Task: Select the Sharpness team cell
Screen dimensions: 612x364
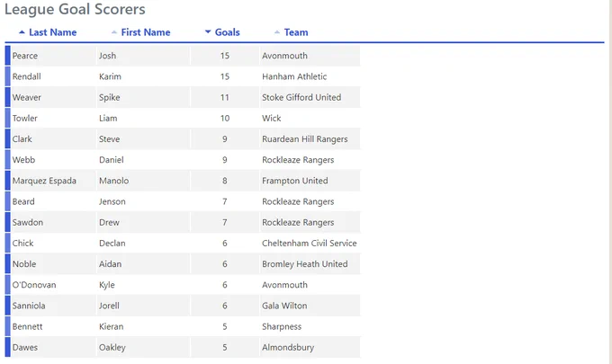Action: [x=310, y=326]
